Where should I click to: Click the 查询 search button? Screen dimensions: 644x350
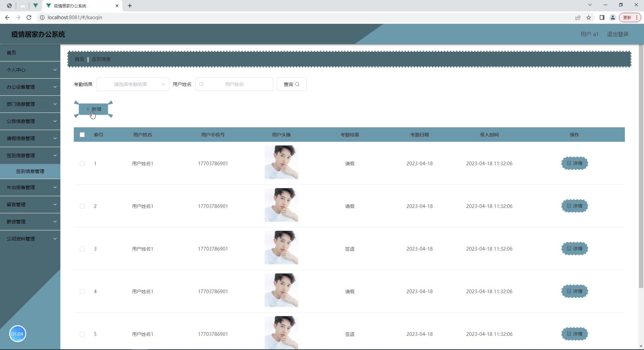(x=291, y=84)
